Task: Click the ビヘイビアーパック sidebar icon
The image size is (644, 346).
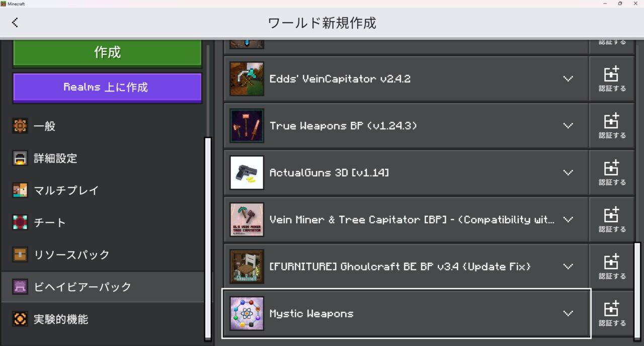Action: point(20,287)
